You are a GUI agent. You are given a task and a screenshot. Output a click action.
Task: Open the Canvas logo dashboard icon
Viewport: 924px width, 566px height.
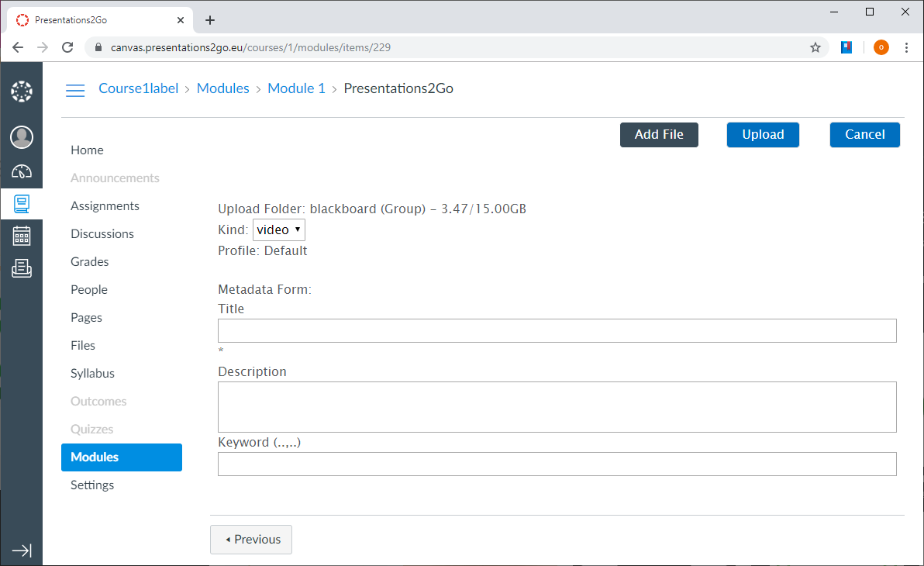pos(22,91)
